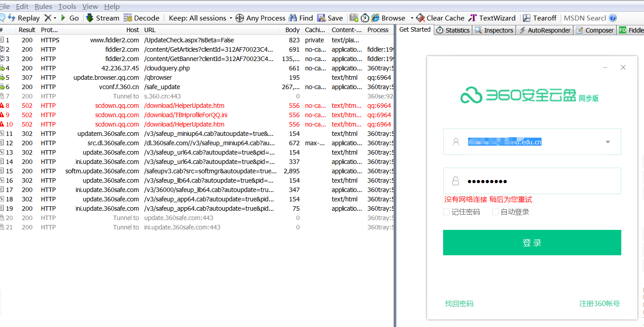The width and height of the screenshot is (644, 327).
Task: Click the 360安全云盘 cloud logo
Action: 471,95
